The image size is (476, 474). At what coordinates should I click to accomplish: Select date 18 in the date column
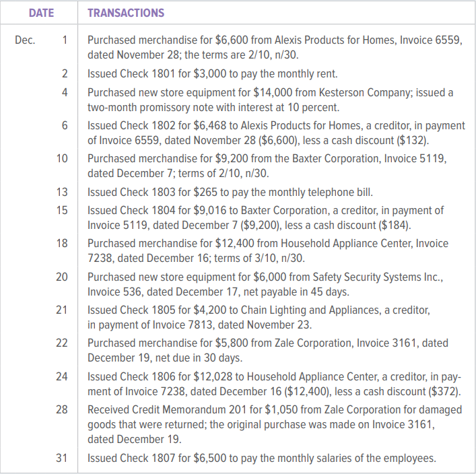click(x=62, y=243)
